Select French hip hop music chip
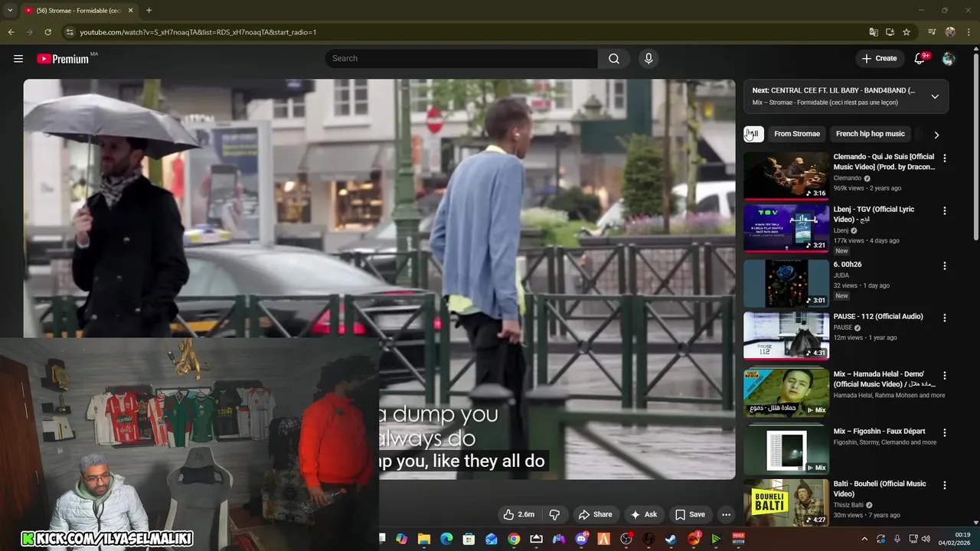Viewport: 980px width, 551px height. pyautogui.click(x=871, y=134)
